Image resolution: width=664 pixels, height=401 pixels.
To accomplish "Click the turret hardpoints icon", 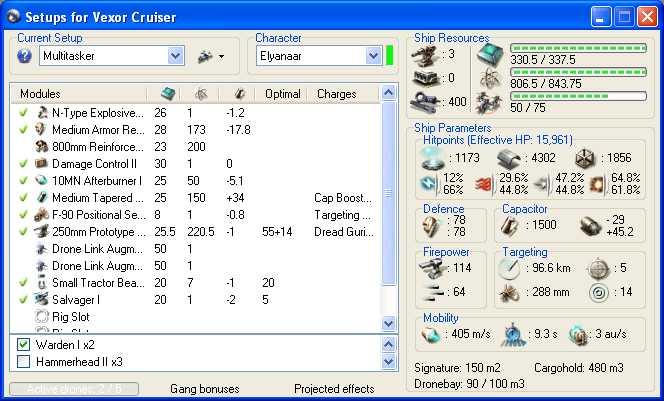I will (x=426, y=55).
